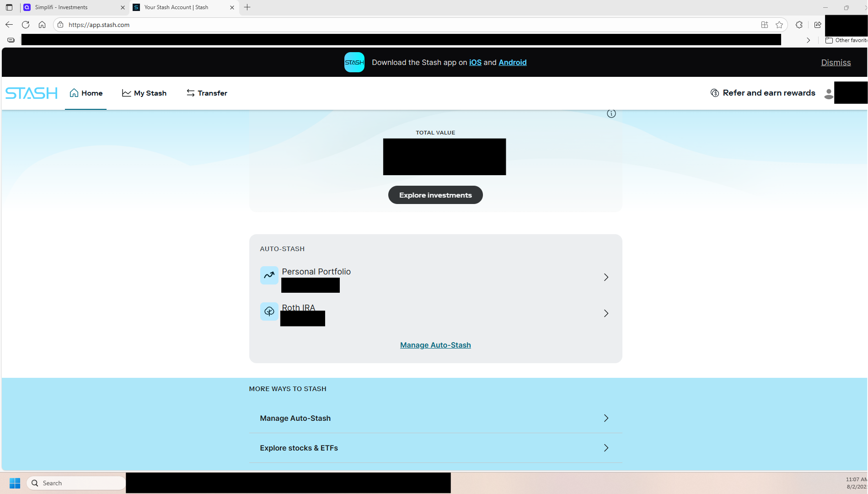Click the Windows taskbar Search box

pyautogui.click(x=76, y=483)
